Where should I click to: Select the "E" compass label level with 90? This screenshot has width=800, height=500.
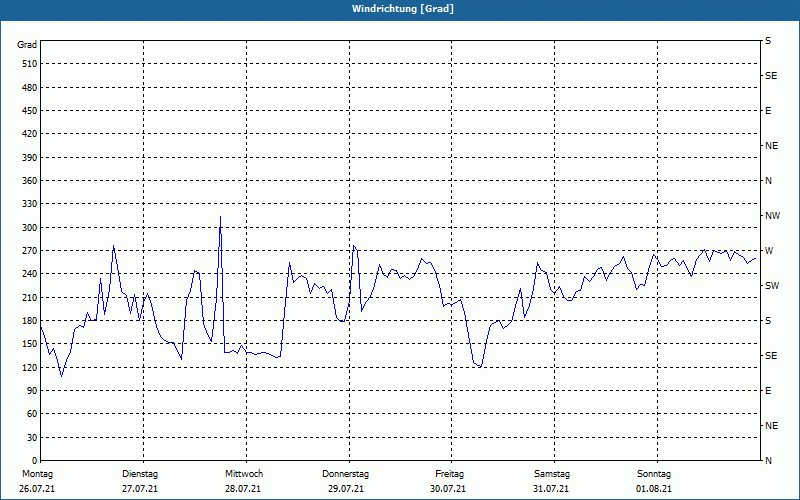768,390
